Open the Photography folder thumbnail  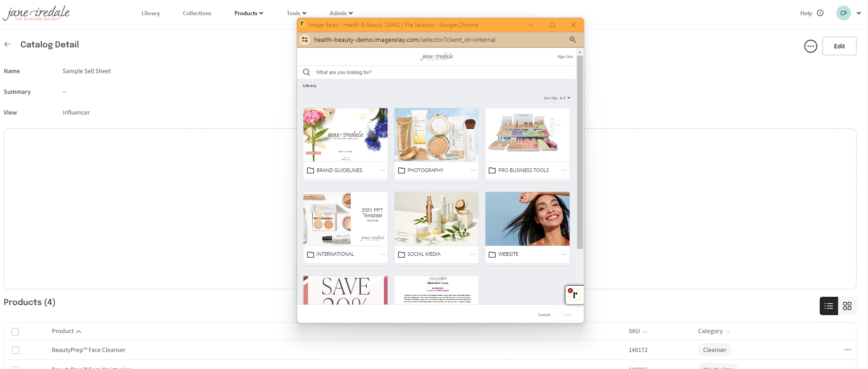pos(436,135)
